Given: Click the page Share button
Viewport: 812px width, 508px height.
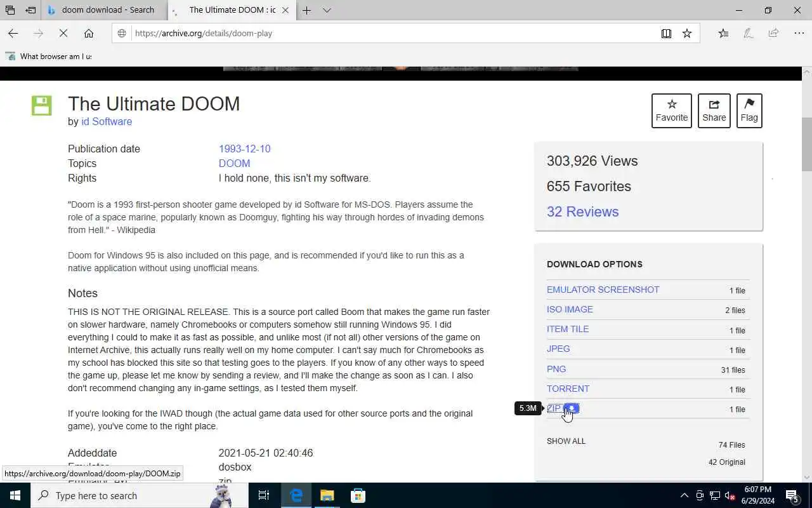Looking at the screenshot, I should click(x=714, y=110).
